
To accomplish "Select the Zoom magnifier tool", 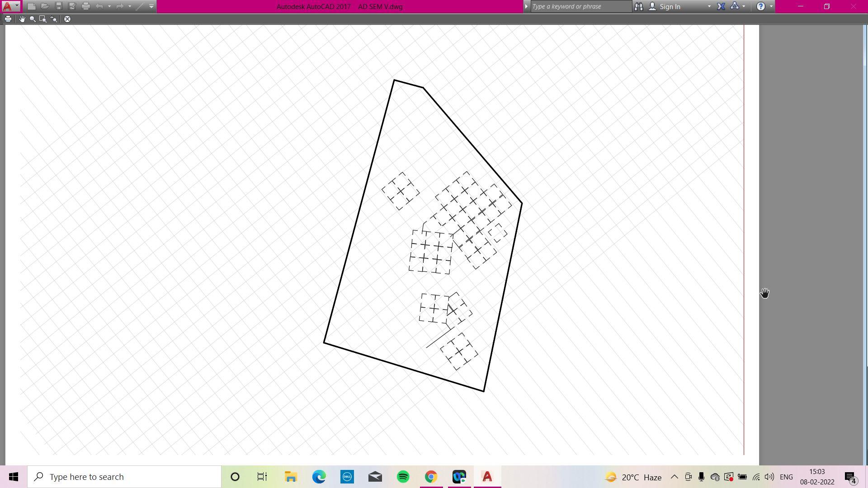I will pyautogui.click(x=33, y=19).
